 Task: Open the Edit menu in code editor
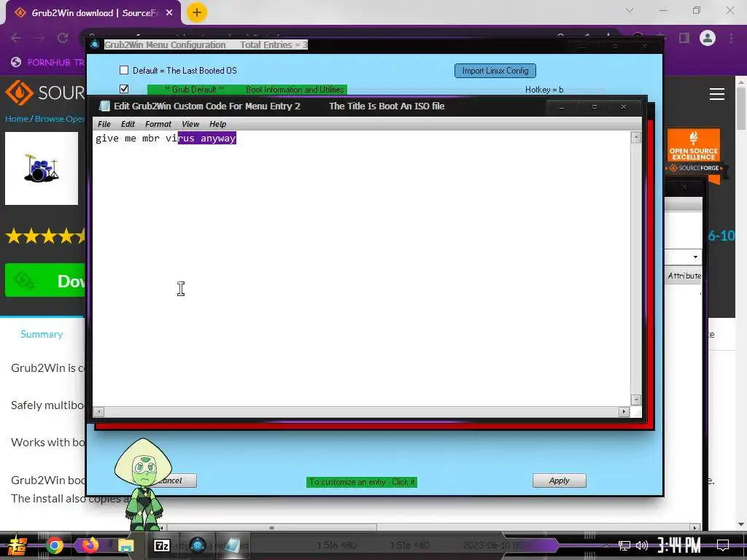click(128, 124)
